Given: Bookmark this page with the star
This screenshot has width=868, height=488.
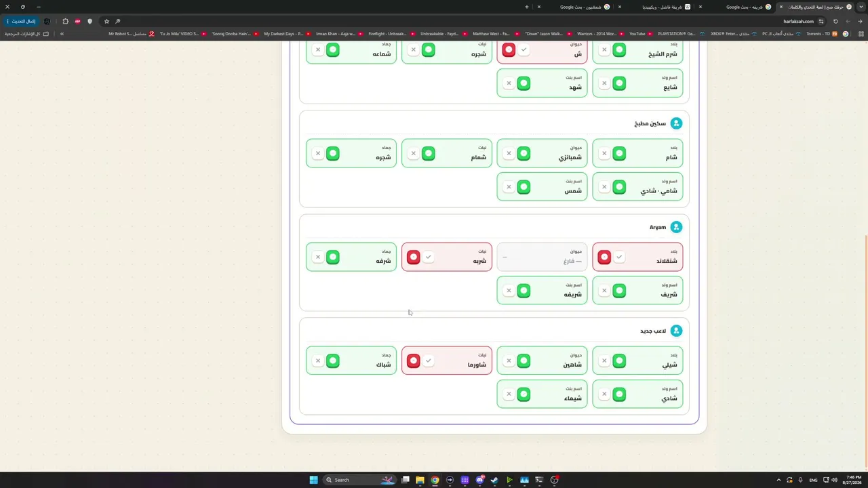Looking at the screenshot, I should 106,21.
